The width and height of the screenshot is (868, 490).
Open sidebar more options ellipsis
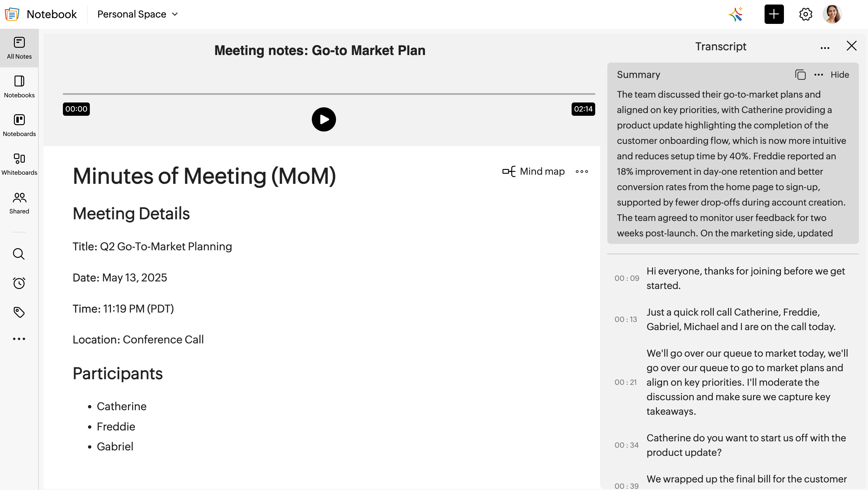coord(19,339)
